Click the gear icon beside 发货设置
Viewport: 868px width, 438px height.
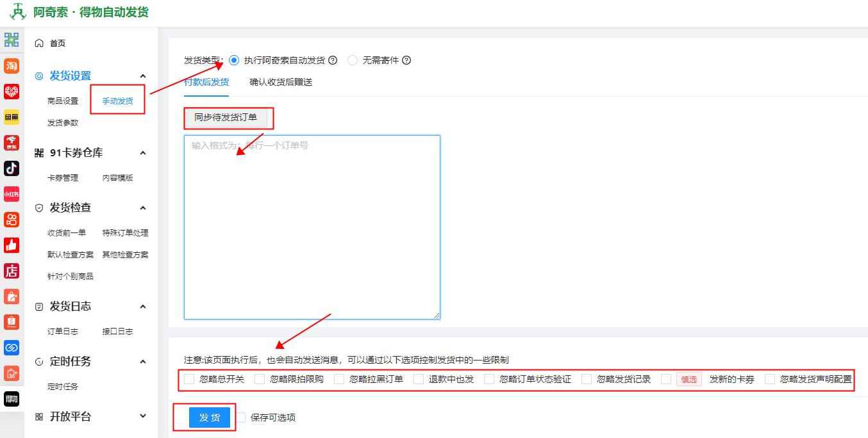point(39,76)
